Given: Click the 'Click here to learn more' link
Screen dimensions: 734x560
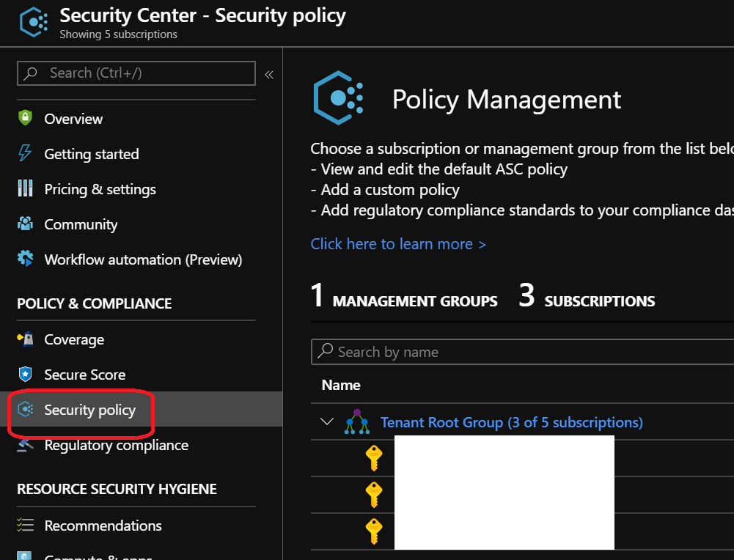Looking at the screenshot, I should click(x=398, y=244).
